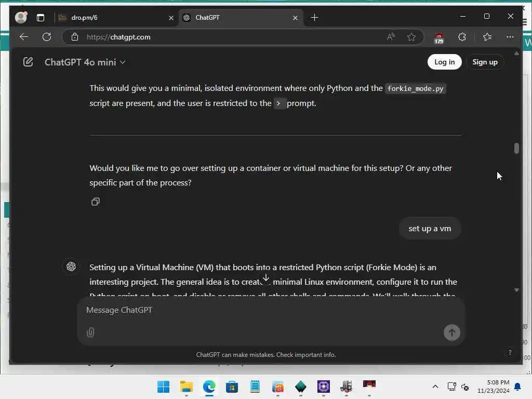Open the Favorites list icon
Image resolution: width=532 pixels, height=399 pixels.
point(487,37)
